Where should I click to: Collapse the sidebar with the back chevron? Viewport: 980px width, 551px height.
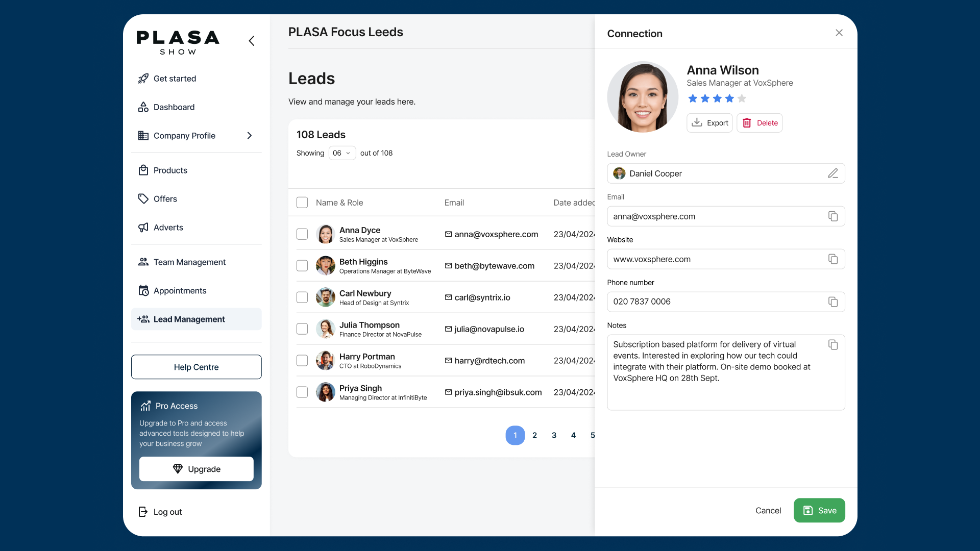252,41
